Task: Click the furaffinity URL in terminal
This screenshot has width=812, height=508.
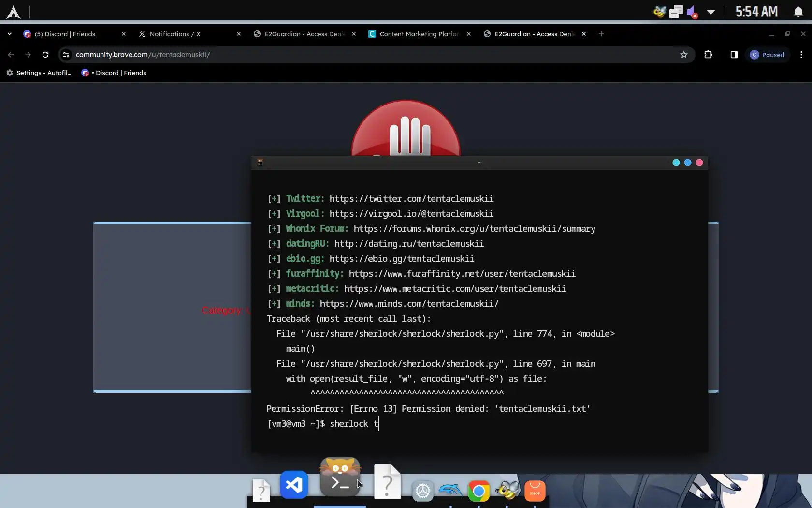Action: pyautogui.click(x=462, y=274)
